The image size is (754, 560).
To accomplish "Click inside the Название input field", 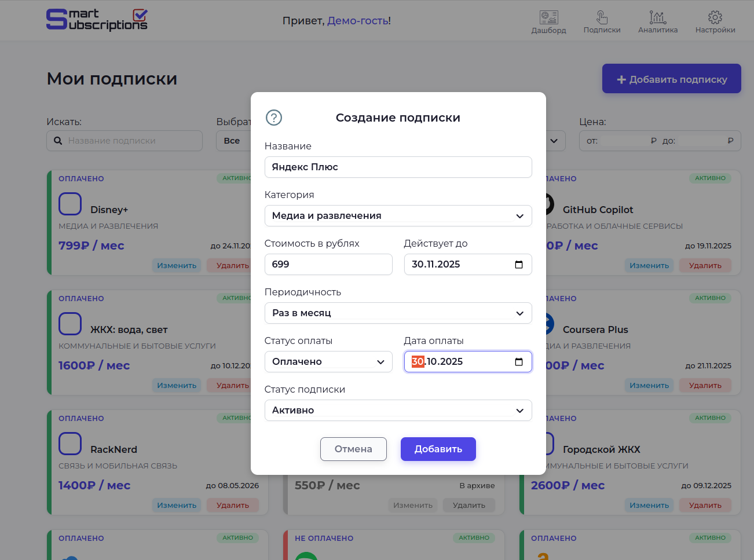I will pos(398,167).
